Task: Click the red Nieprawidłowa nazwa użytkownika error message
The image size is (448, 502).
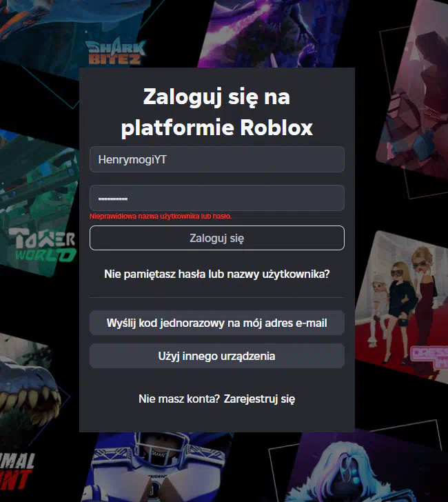Action: tap(161, 217)
